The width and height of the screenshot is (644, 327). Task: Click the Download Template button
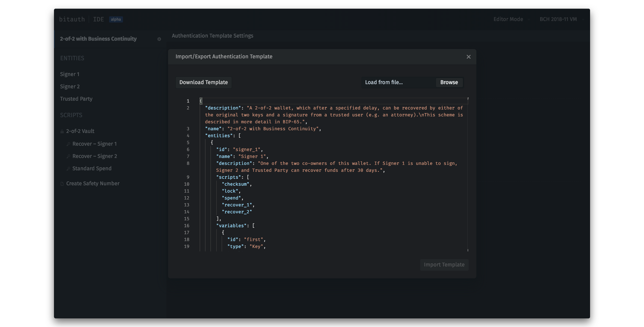point(203,82)
